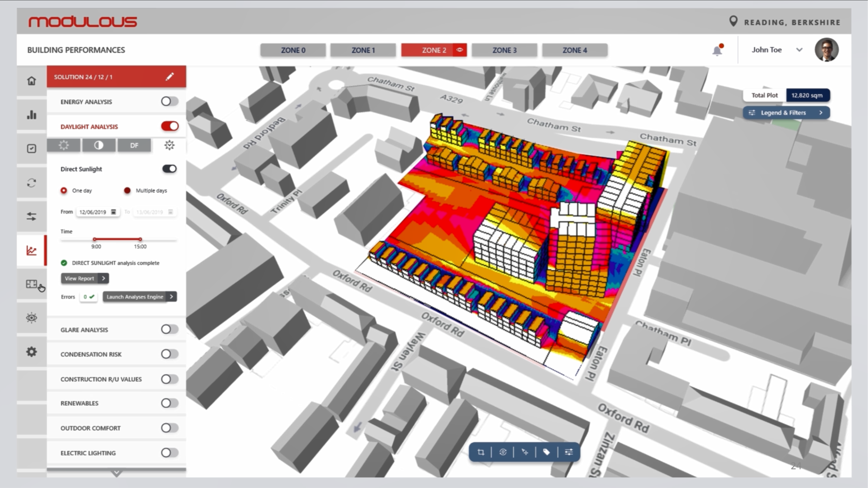This screenshot has width=868, height=488.
Task: Click the notification bell icon
Action: 717,51
